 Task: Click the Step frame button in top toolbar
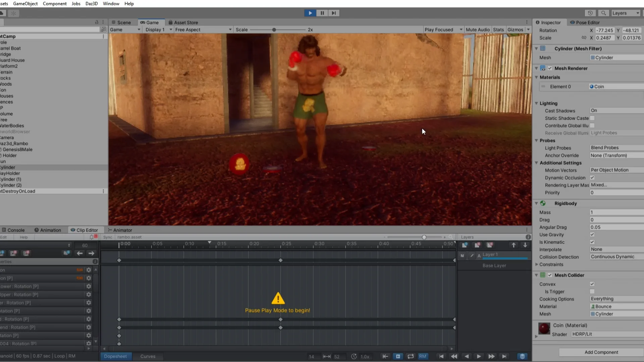tap(334, 13)
